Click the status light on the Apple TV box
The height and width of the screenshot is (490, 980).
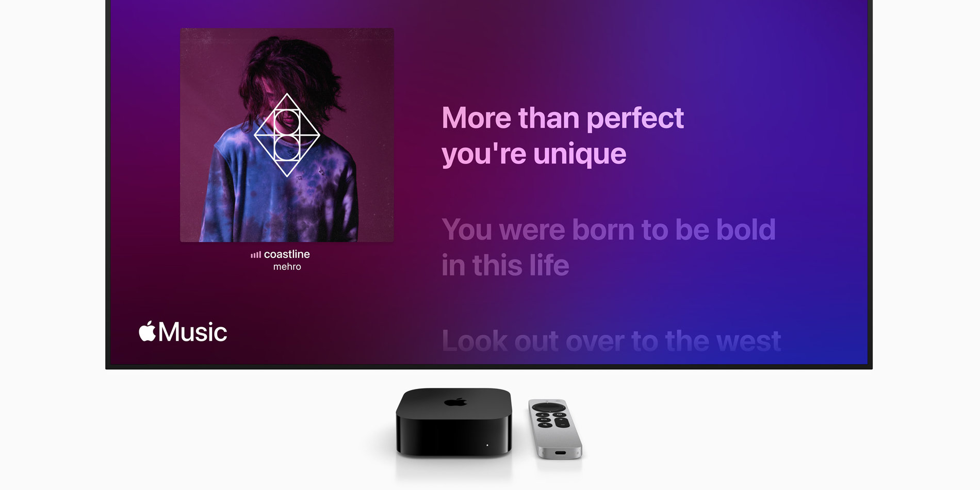point(487,445)
